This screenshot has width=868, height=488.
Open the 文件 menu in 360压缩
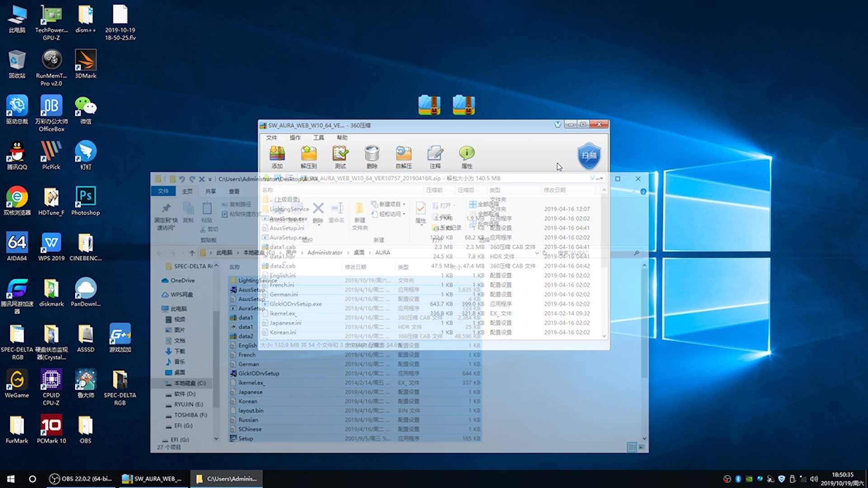click(272, 137)
